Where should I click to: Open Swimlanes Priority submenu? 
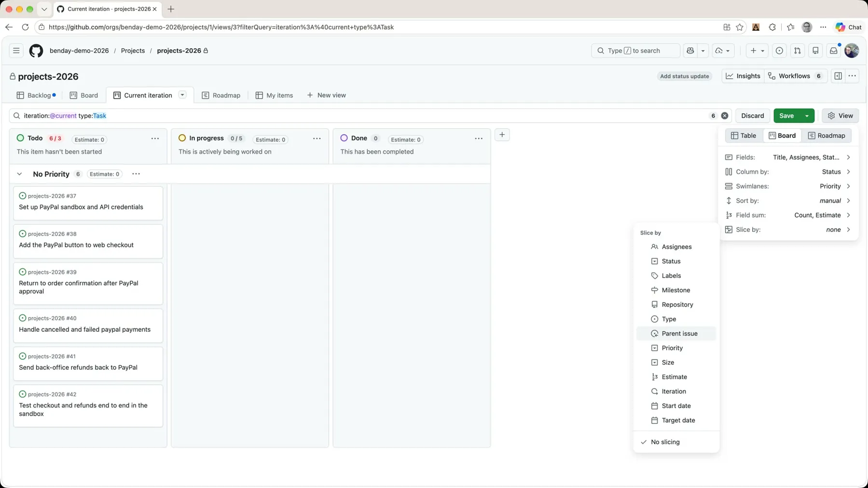pos(787,186)
